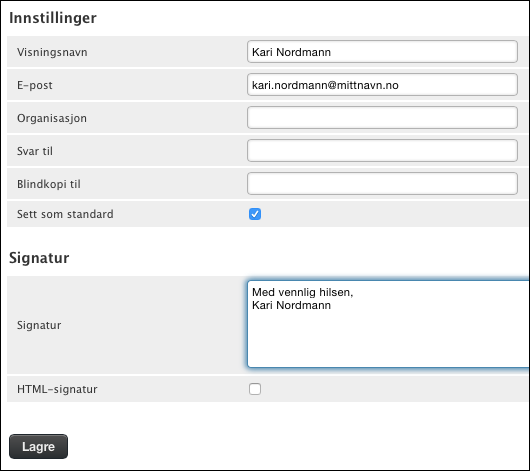Viewport: 530px width, 471px height.
Task: Click the HTML-signatur label text
Action: point(57,389)
